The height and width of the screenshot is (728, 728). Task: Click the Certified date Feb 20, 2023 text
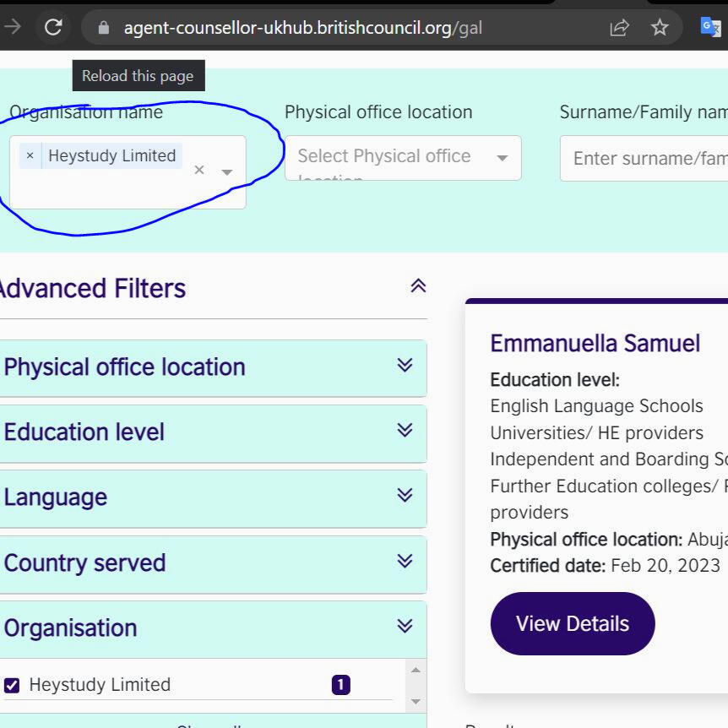coord(605,566)
